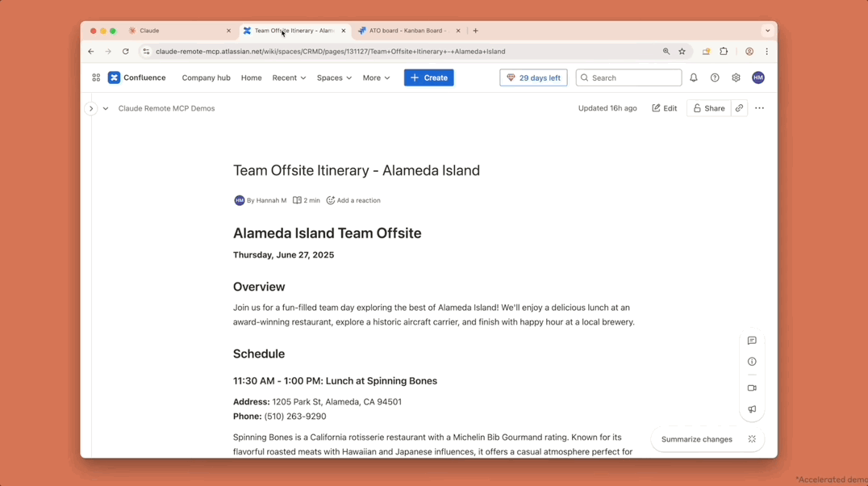Bookmark this page with the star icon
This screenshot has width=868, height=486.
682,52
